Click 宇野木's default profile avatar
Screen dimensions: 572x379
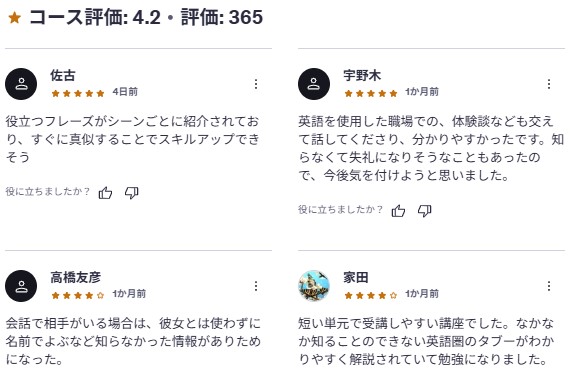[314, 84]
